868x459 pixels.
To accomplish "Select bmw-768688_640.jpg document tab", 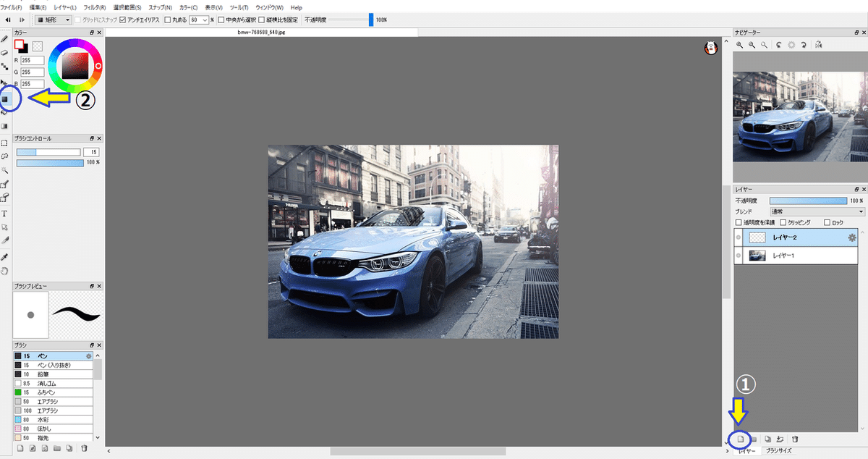I will coord(260,33).
